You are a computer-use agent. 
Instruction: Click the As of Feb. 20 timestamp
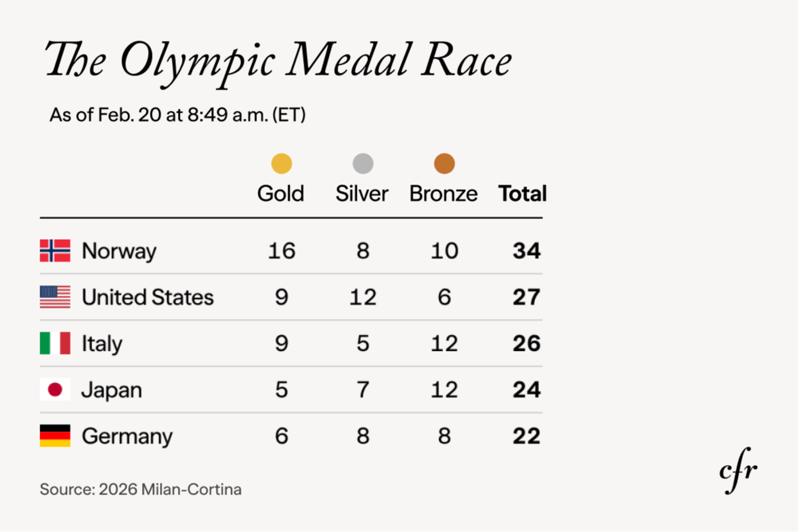point(177,115)
